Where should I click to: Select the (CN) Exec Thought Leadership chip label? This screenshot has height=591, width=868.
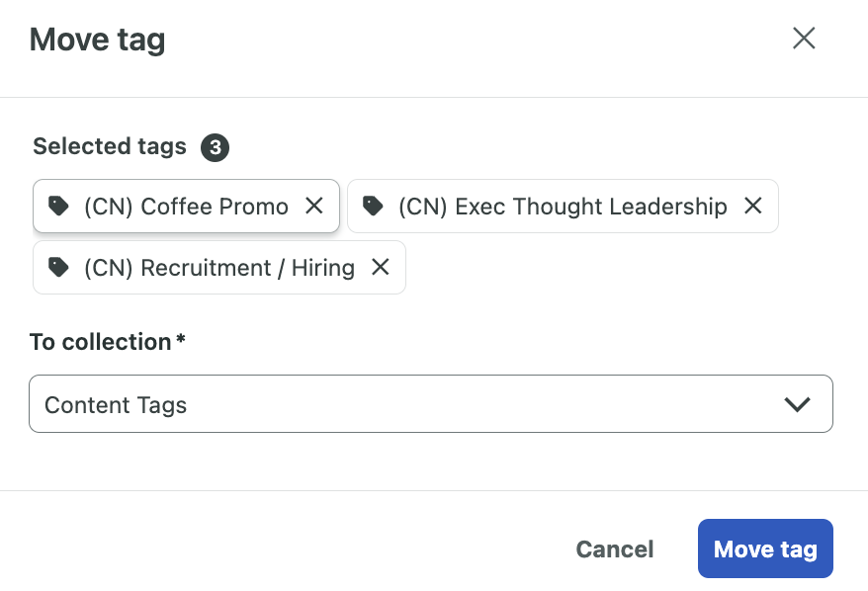[563, 207]
